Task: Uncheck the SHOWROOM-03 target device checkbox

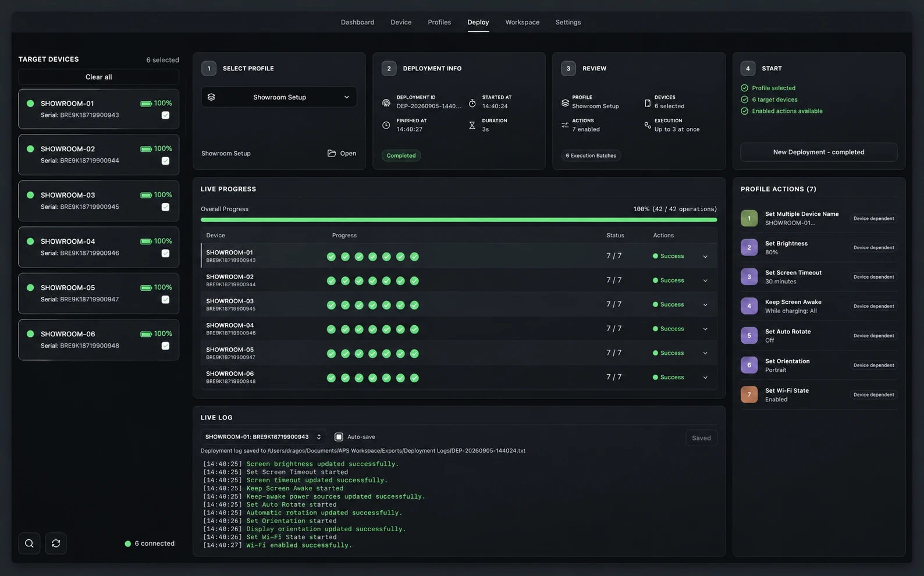Action: click(x=165, y=207)
